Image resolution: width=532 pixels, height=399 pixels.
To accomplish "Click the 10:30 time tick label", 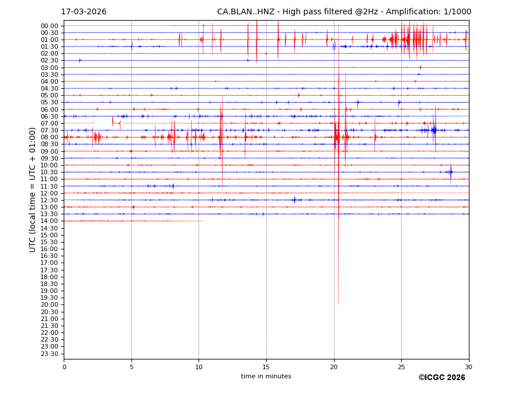I will click(49, 173).
